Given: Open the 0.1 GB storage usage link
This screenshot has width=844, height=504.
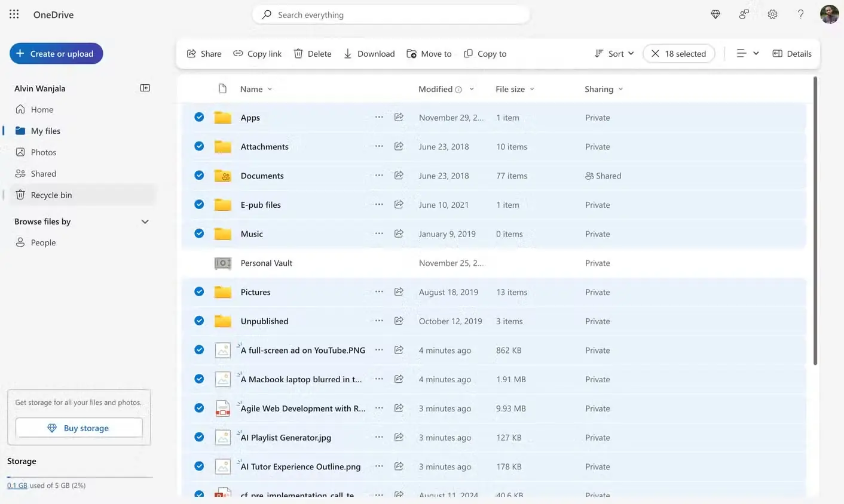Looking at the screenshot, I should 17,485.
